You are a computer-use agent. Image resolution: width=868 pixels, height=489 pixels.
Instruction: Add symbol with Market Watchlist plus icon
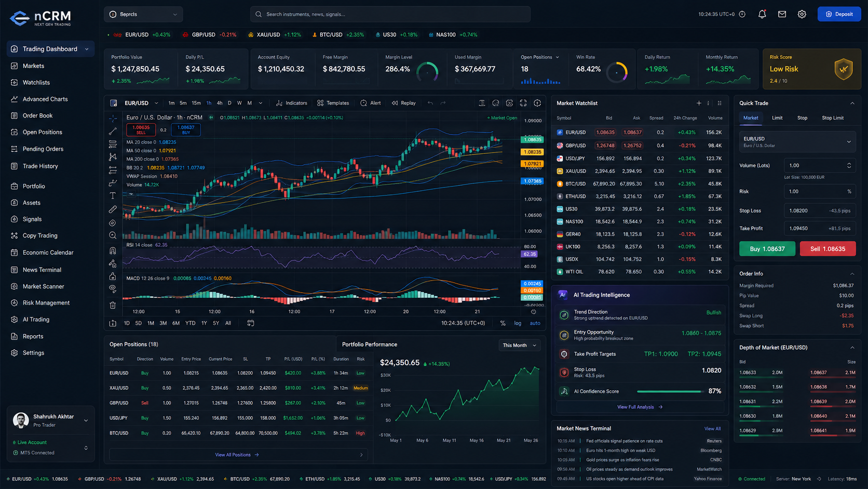pyautogui.click(x=699, y=103)
